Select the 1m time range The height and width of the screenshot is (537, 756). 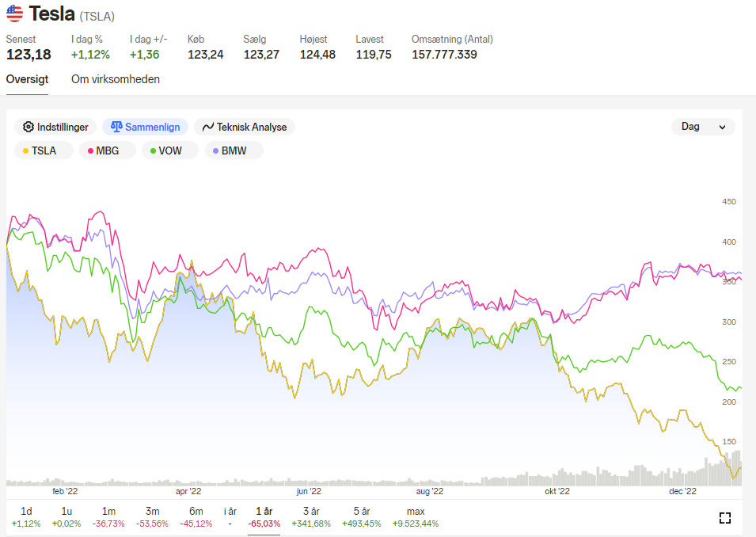pyautogui.click(x=108, y=517)
